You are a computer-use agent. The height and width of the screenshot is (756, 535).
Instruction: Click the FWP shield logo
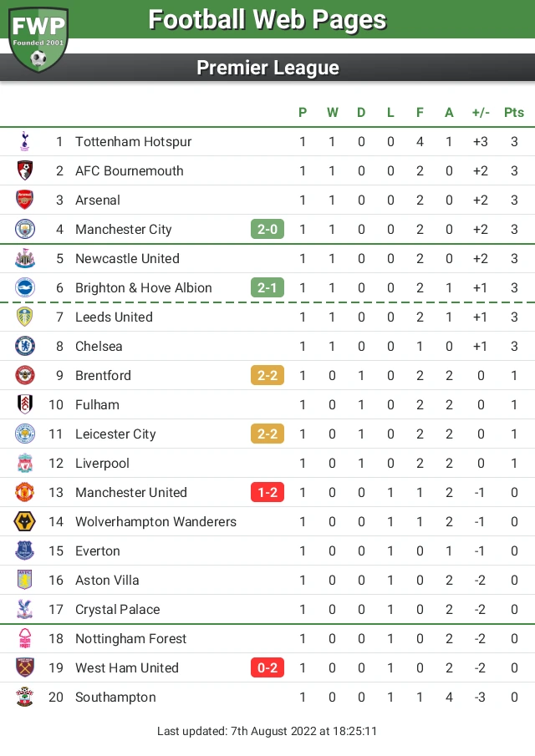[38, 38]
